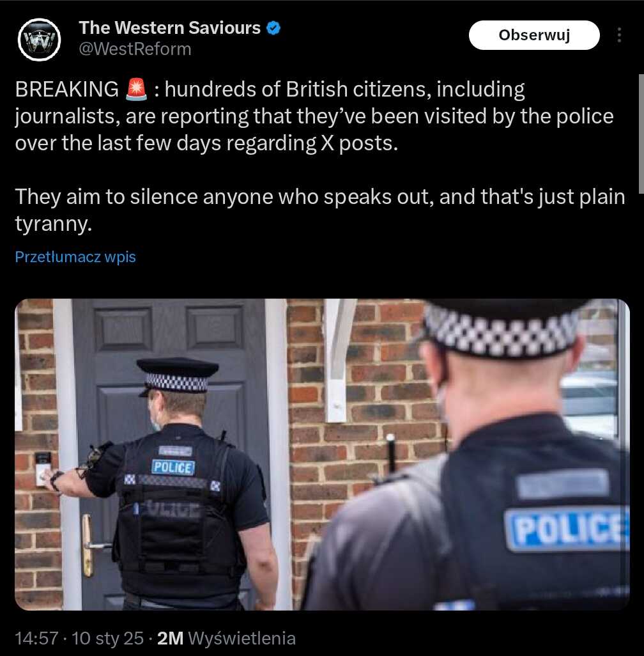This screenshot has width=644, height=656.
Task: Click the red siren emoji in post
Action: click(x=136, y=90)
